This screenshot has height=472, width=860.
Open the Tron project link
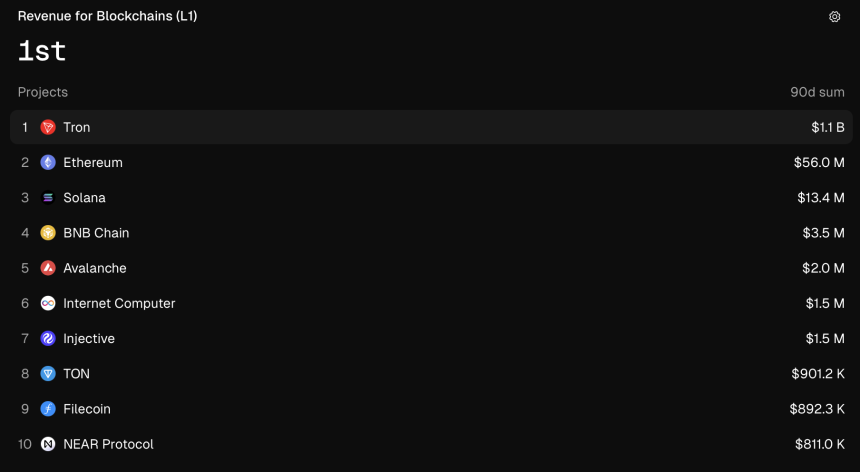tap(77, 127)
